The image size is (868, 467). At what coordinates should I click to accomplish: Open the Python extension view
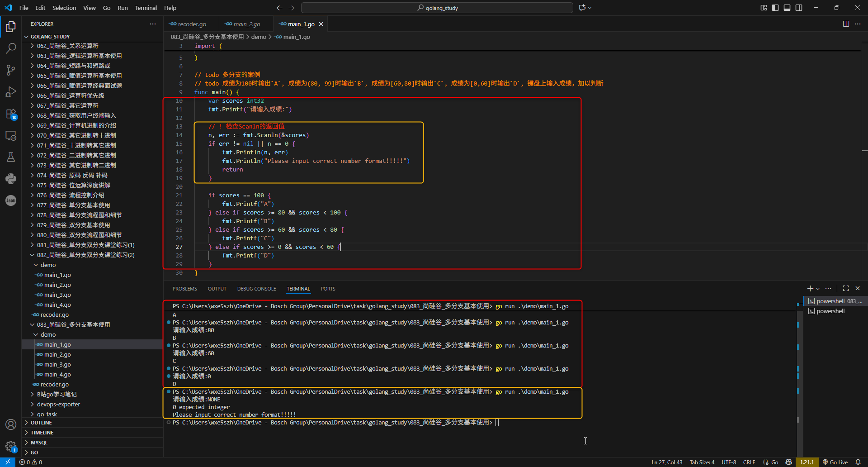(x=11, y=179)
